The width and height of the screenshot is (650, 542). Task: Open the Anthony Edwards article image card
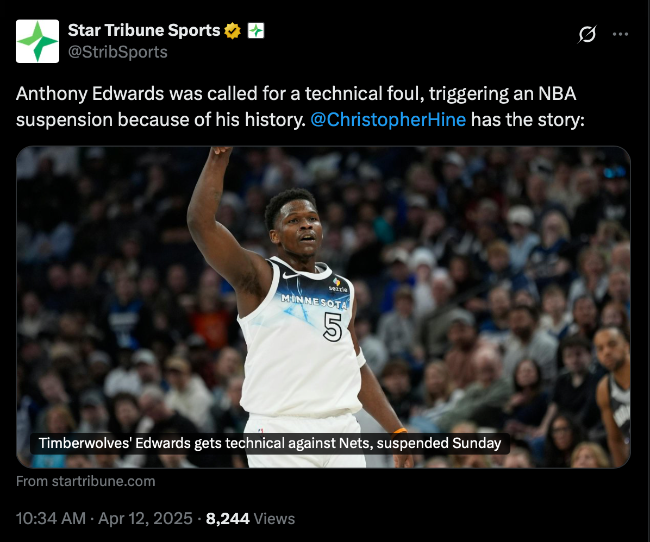click(x=323, y=307)
